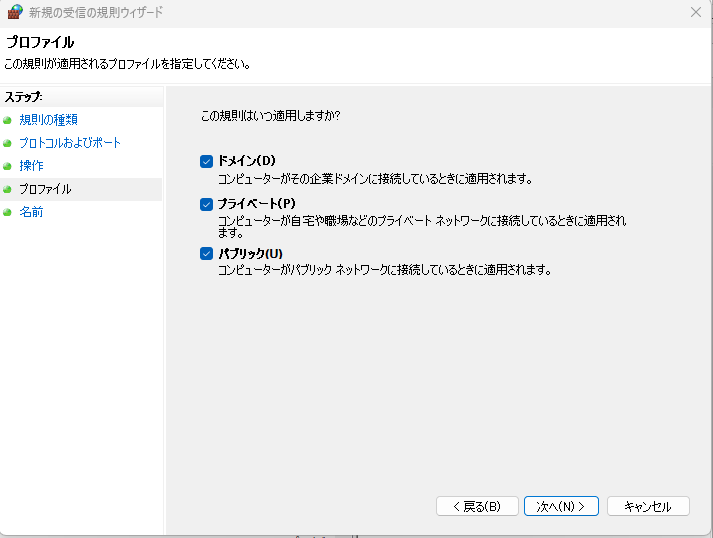The height and width of the screenshot is (538, 713).
Task: Click the 次へ(N) next button
Action: click(561, 506)
